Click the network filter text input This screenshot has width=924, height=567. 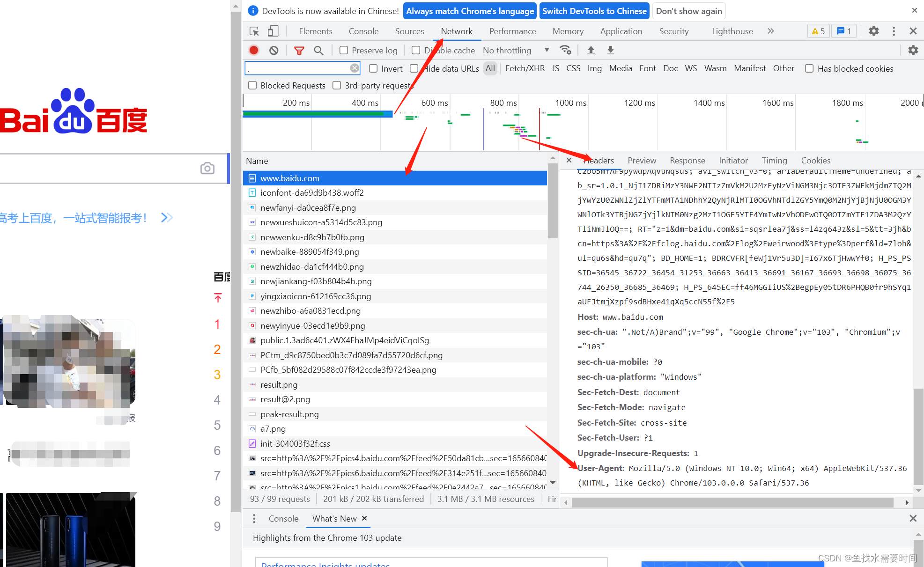tap(298, 69)
